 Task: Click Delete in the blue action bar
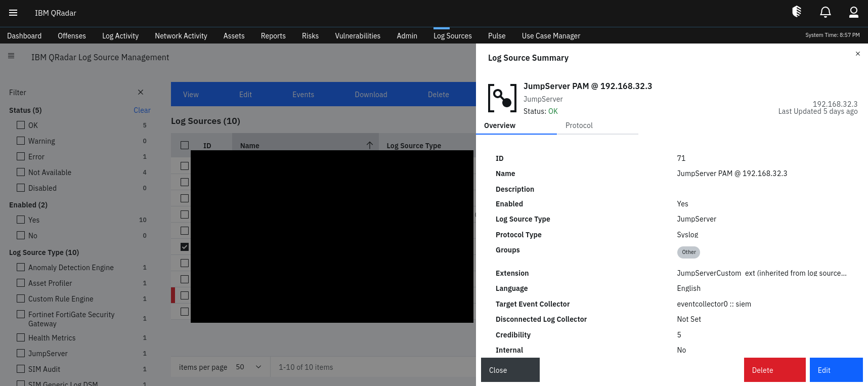click(438, 95)
